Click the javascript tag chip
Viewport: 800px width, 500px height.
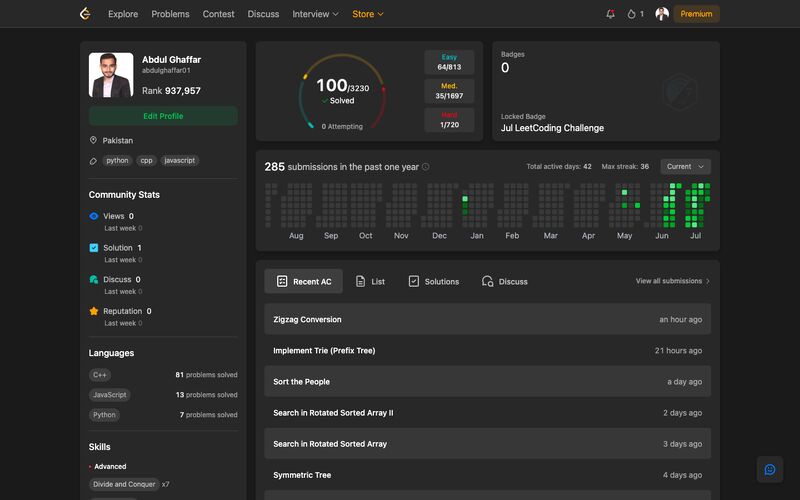[x=180, y=160]
